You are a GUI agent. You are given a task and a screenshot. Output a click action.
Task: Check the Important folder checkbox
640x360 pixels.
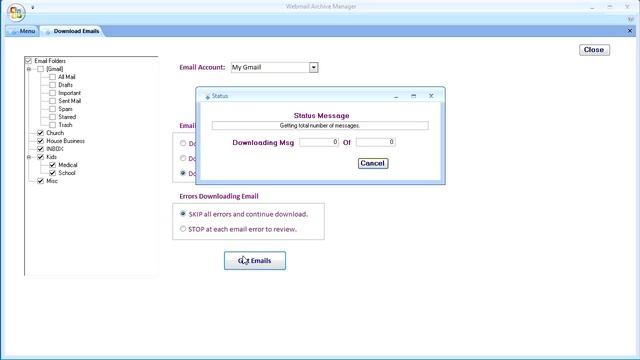52,93
